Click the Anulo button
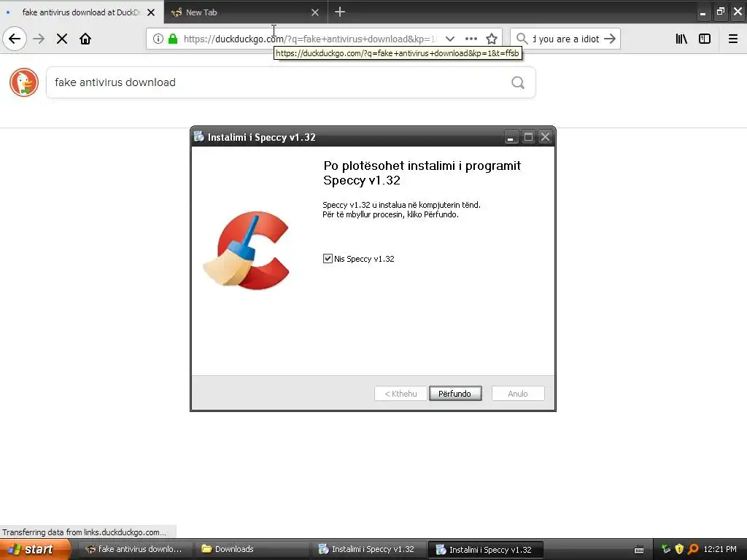This screenshot has width=747, height=560. point(518,393)
